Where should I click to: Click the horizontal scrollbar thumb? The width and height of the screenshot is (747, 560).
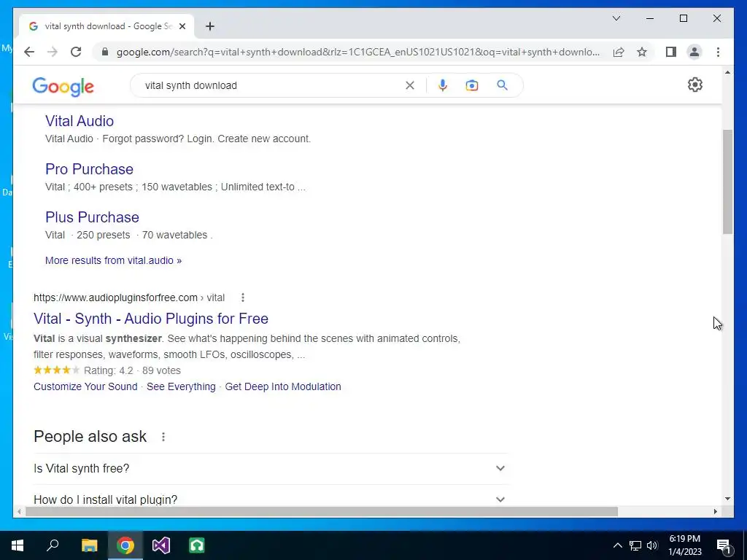(x=322, y=511)
